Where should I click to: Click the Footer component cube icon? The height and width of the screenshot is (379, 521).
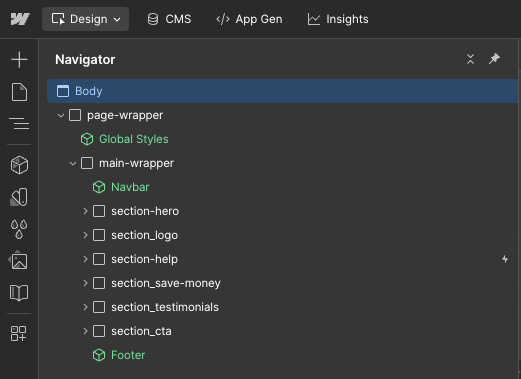99,355
